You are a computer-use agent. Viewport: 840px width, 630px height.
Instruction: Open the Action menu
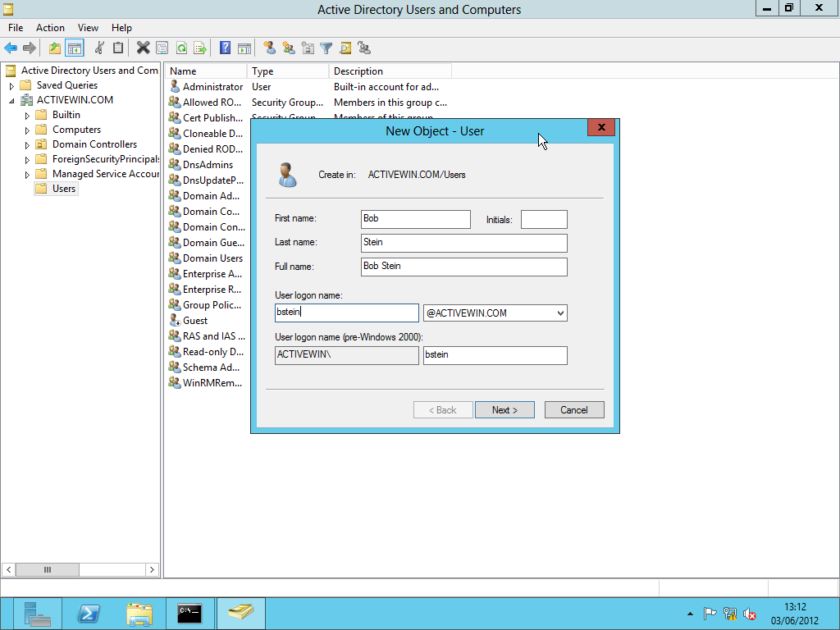50,28
